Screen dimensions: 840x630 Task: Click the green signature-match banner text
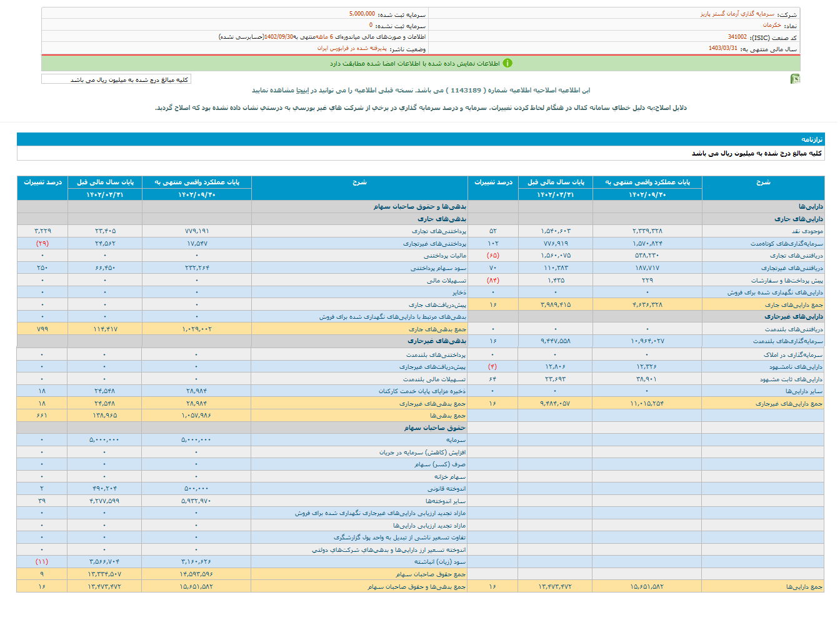pos(414,63)
